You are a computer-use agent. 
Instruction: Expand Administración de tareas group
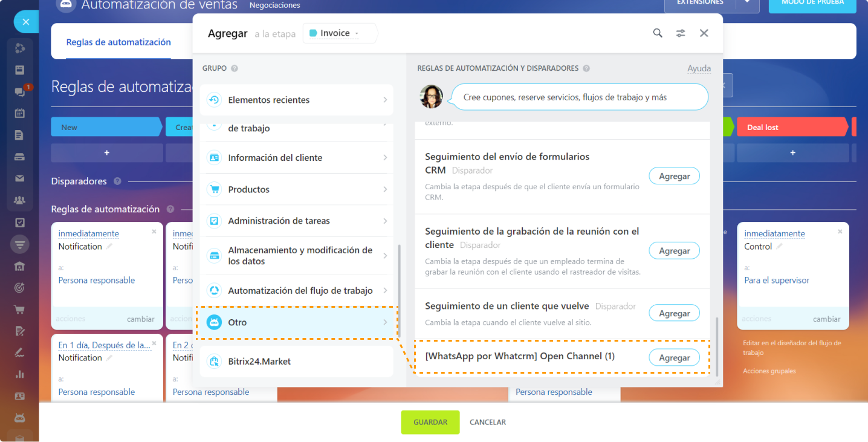(296, 221)
